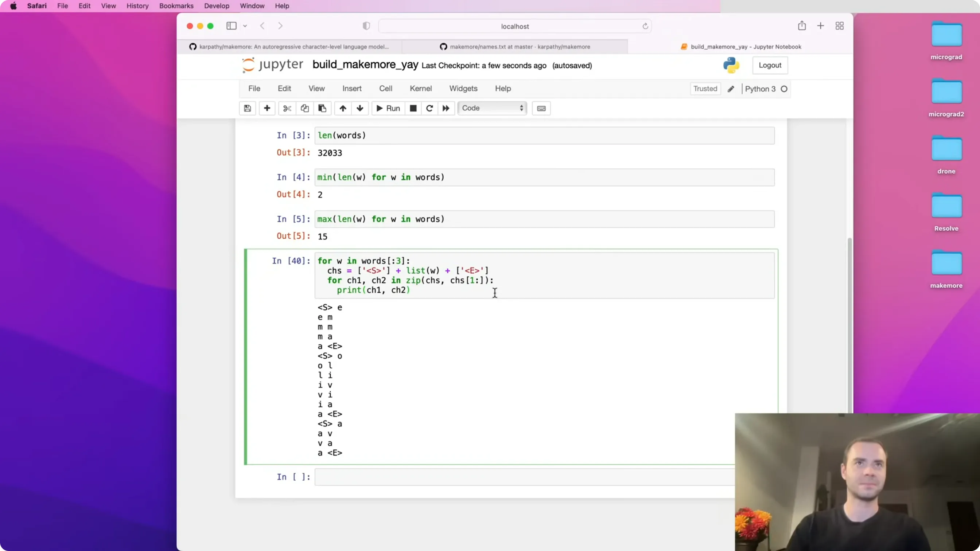980x551 pixels.
Task: Expand the sidebar options chevron in Safari
Action: (245, 26)
